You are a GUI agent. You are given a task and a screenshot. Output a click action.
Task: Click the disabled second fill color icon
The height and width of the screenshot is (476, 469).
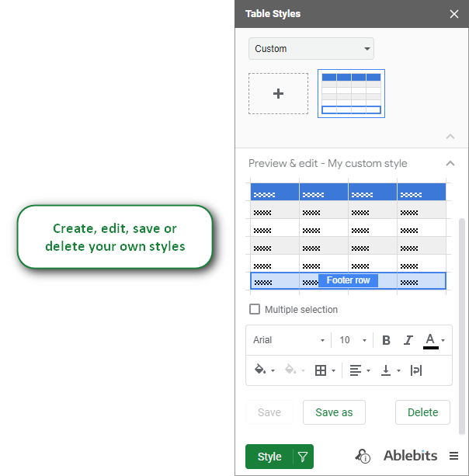click(x=290, y=370)
